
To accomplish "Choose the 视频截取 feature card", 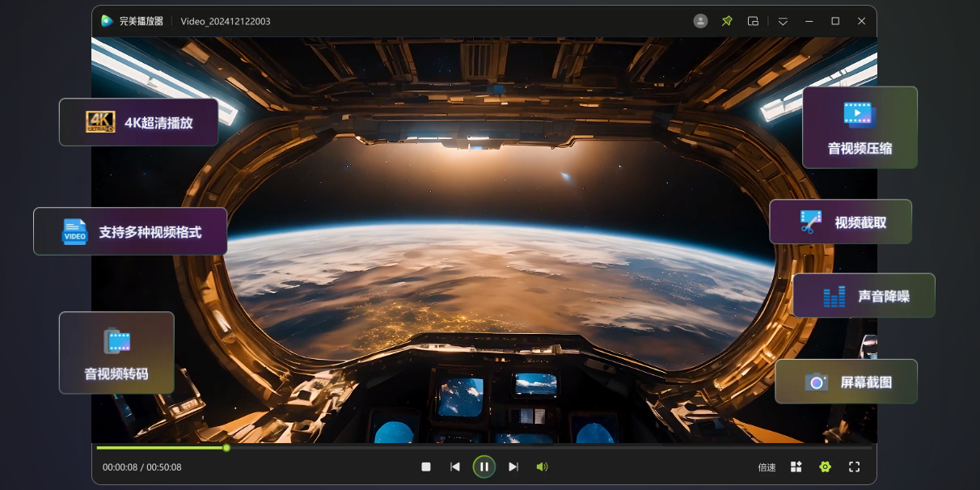I will [840, 222].
